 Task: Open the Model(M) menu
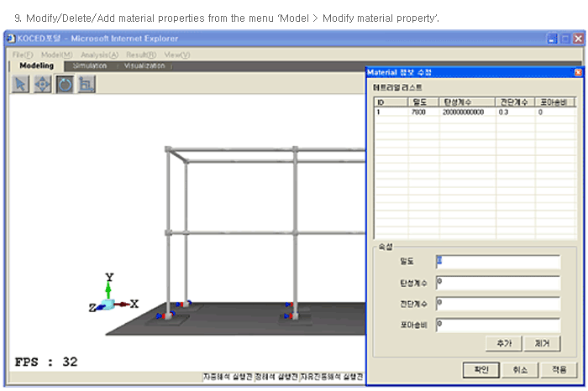(x=56, y=55)
